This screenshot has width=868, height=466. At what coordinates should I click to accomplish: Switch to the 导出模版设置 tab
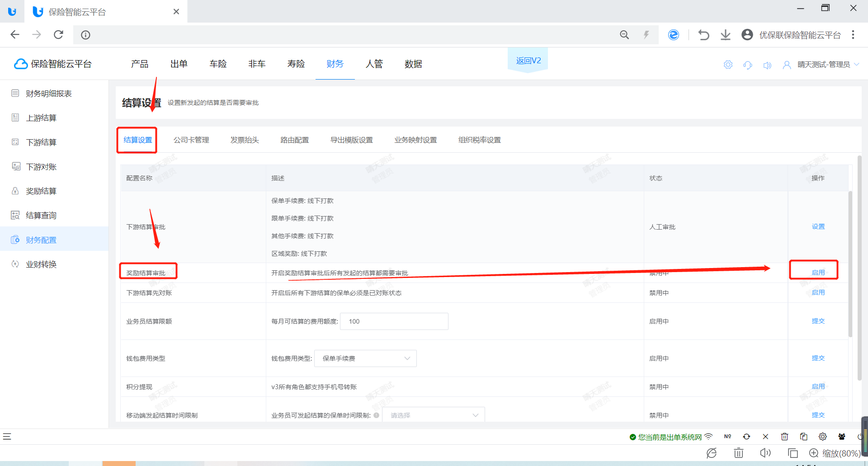pos(352,140)
